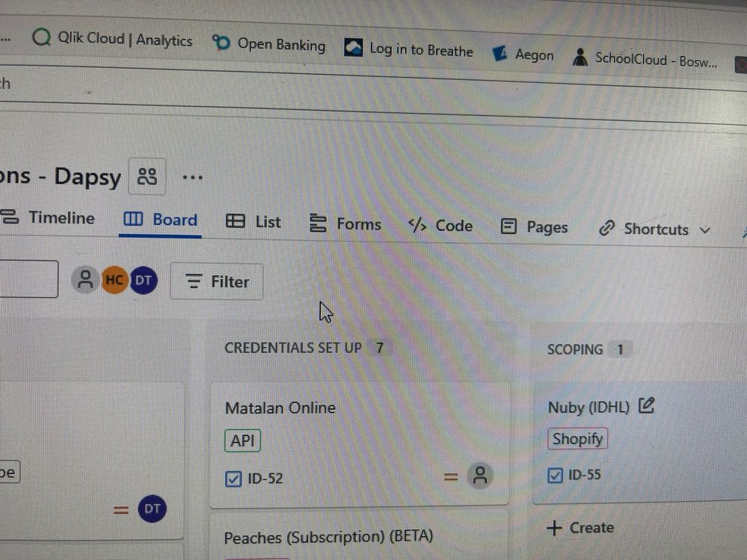This screenshot has width=747, height=560.
Task: Open issue key ID-55
Action: click(x=585, y=475)
